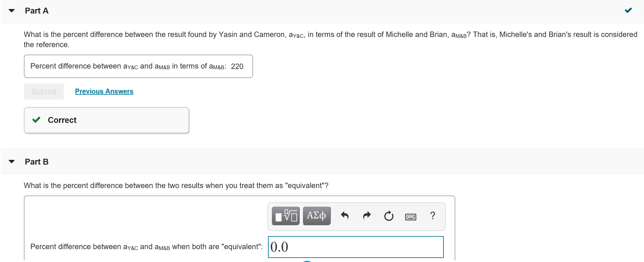Screen dimensions: 644x262
Task: Click the Part A header title
Action: click(x=36, y=11)
